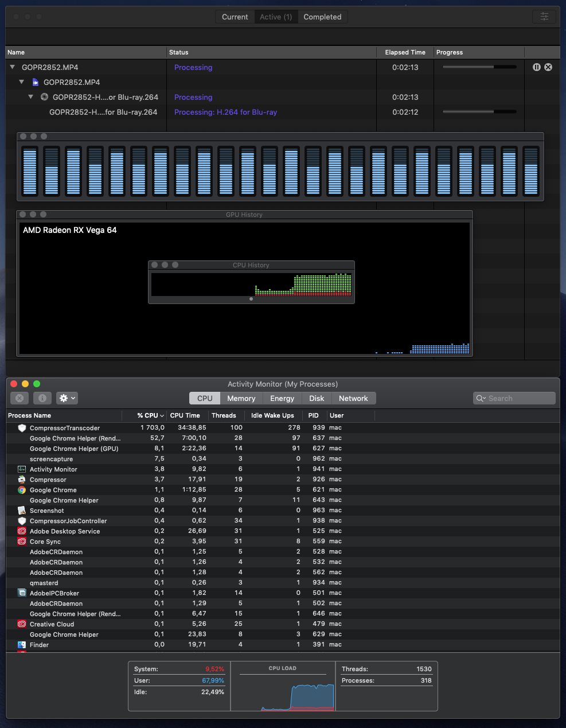Click the Threads 1530 count
Viewport: 566px width, 728px height.
[x=424, y=669]
